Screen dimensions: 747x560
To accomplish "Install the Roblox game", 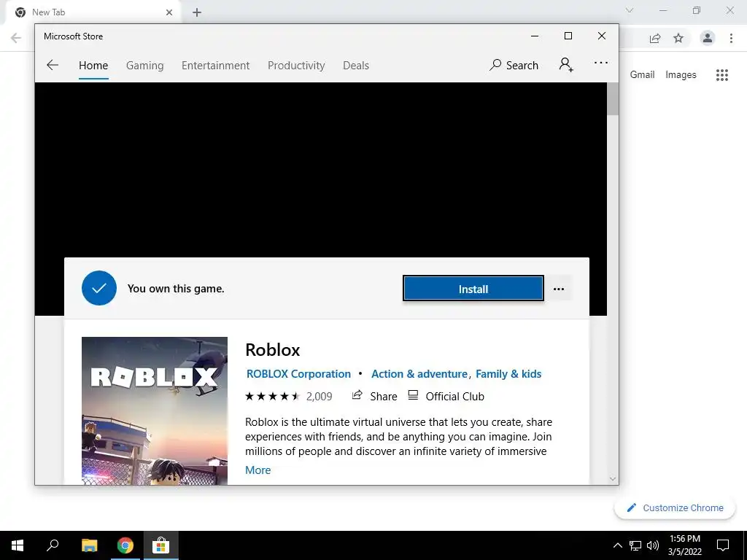I will 473,289.
